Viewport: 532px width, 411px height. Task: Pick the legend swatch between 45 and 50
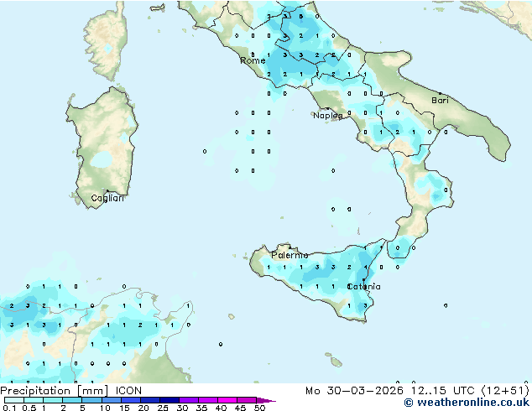pos(247,400)
